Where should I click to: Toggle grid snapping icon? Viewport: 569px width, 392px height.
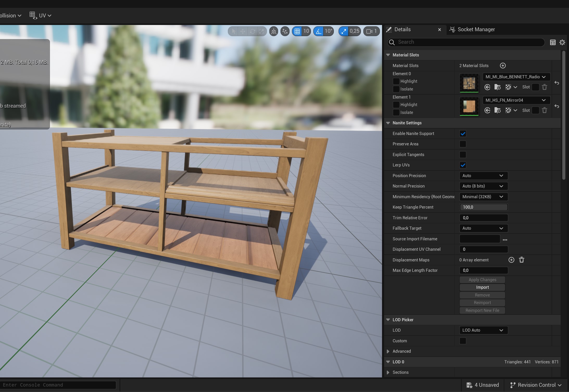click(297, 31)
